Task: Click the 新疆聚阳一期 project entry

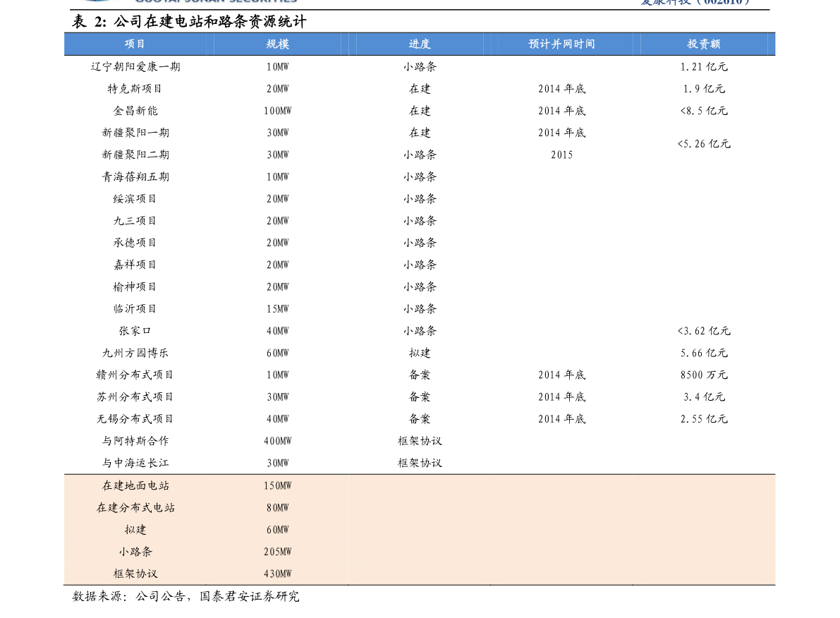Action: (135, 133)
